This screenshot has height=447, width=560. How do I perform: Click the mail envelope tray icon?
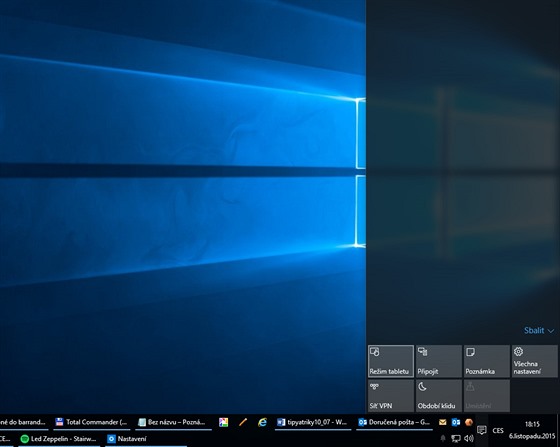[x=442, y=422]
